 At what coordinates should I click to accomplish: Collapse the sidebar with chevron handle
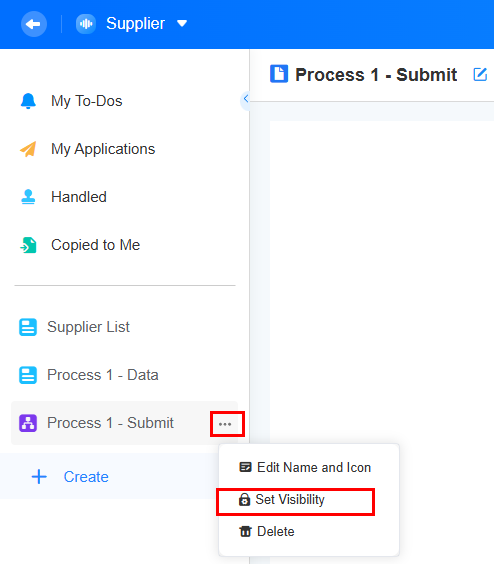[245, 99]
